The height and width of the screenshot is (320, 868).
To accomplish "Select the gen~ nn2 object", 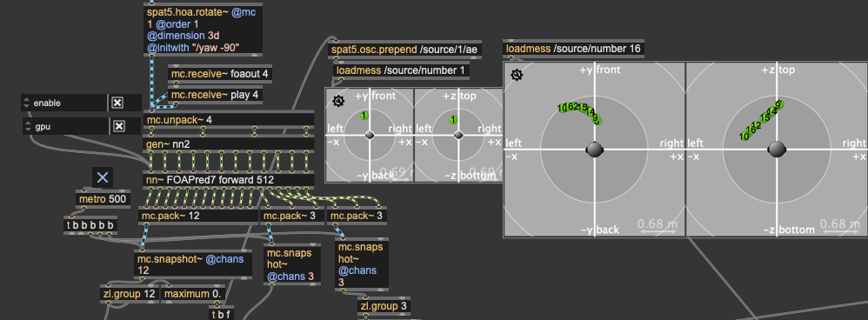I will [x=229, y=144].
